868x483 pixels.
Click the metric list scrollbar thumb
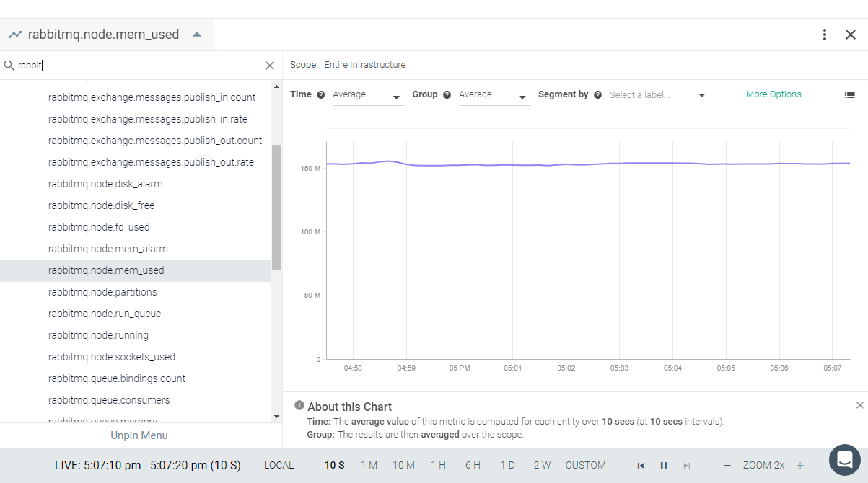(276, 208)
